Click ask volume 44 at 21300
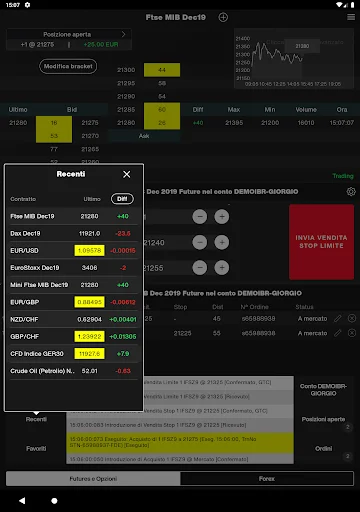 (162, 70)
